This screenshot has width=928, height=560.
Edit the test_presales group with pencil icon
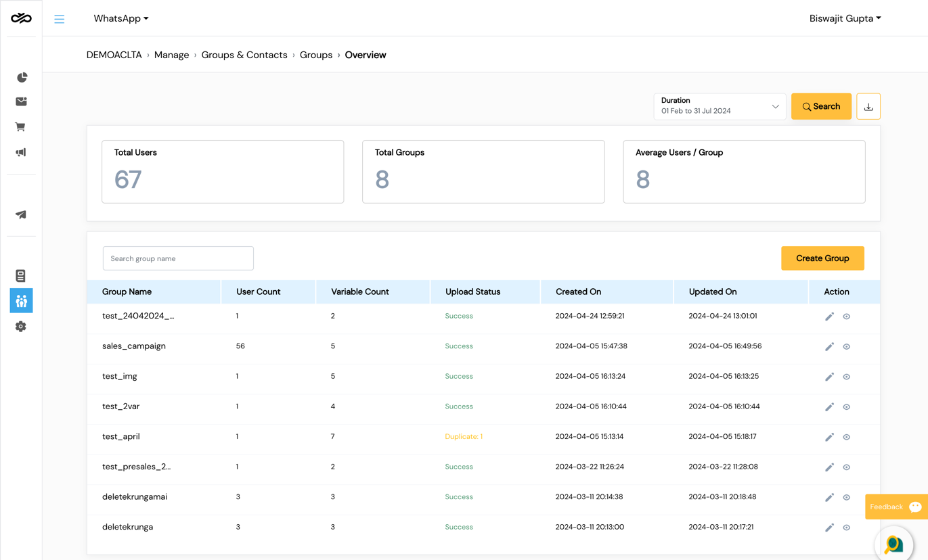pyautogui.click(x=829, y=467)
